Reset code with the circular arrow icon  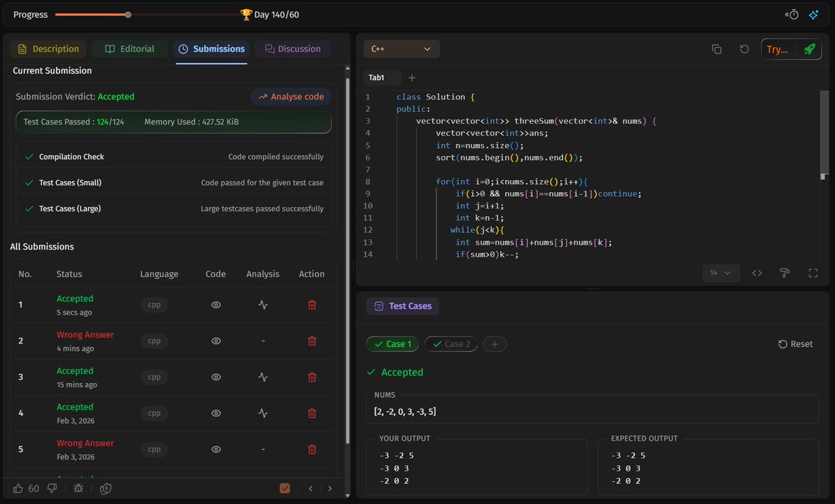click(x=744, y=49)
